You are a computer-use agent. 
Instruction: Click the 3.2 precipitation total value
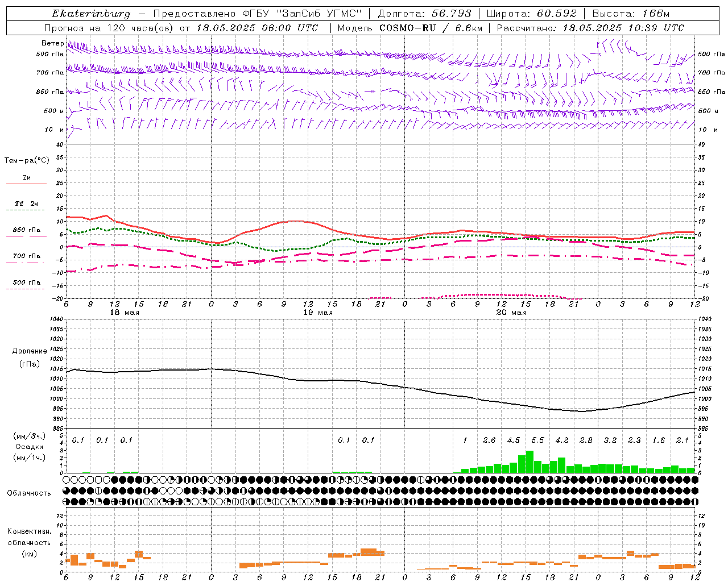click(610, 440)
